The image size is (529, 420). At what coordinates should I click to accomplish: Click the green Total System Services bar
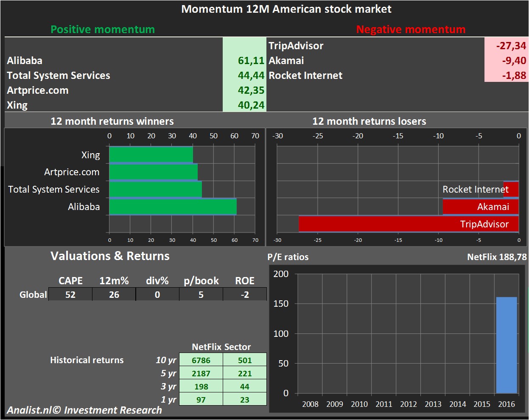click(x=155, y=189)
